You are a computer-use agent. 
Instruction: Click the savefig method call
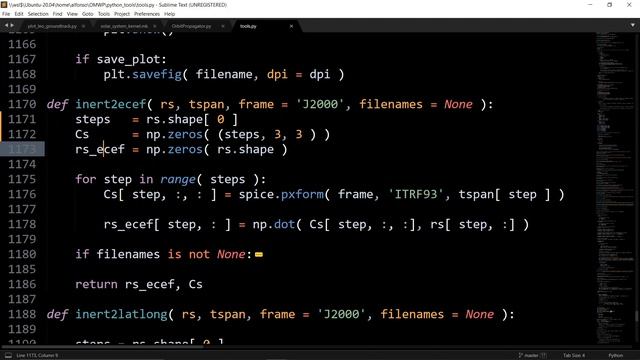pyautogui.click(x=157, y=74)
